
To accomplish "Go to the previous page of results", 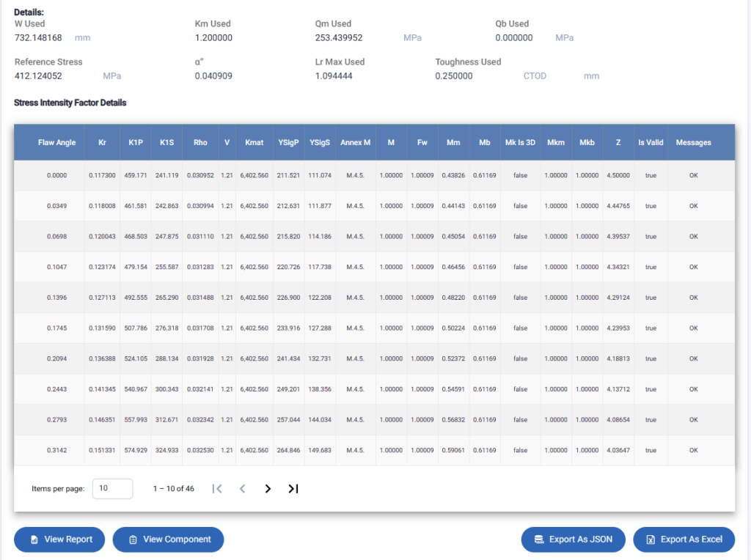I will pyautogui.click(x=242, y=489).
